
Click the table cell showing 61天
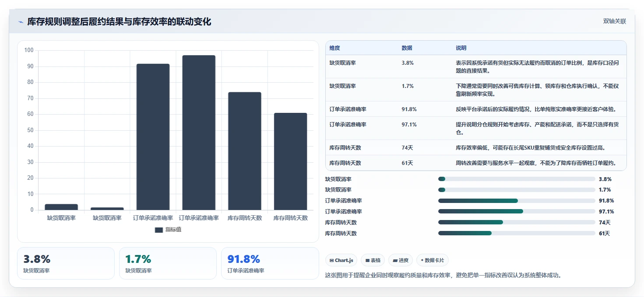tap(407, 163)
